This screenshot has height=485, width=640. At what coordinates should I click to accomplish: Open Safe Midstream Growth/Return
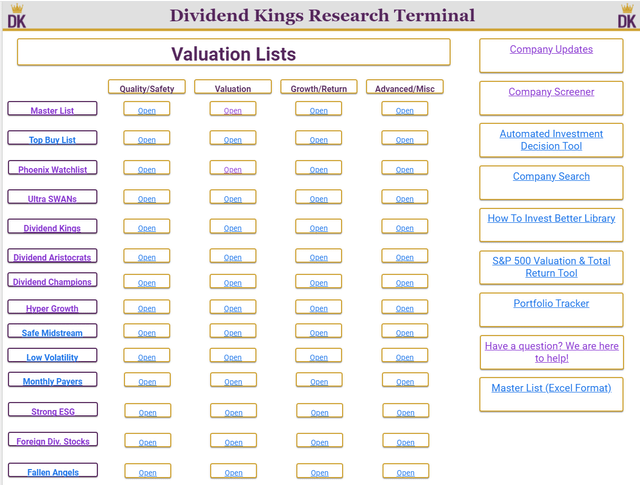318,331
